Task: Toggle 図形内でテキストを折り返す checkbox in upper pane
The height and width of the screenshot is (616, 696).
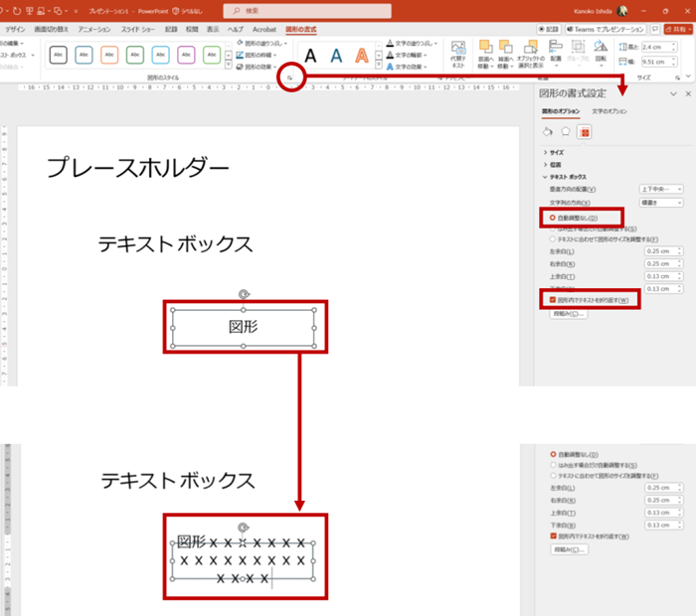Action: [x=553, y=299]
